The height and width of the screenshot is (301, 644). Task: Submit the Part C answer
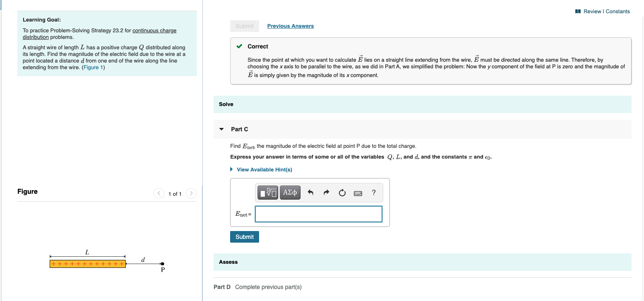(x=244, y=236)
